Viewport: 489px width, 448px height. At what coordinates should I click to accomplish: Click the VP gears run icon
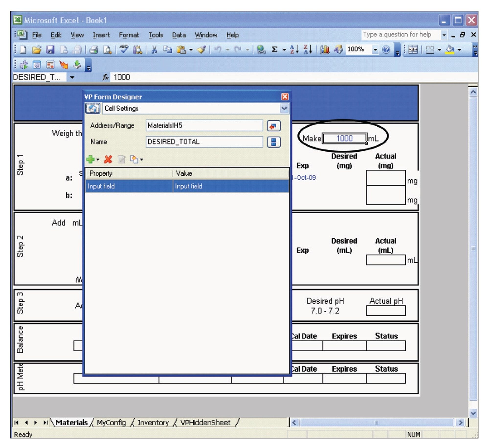click(23, 65)
